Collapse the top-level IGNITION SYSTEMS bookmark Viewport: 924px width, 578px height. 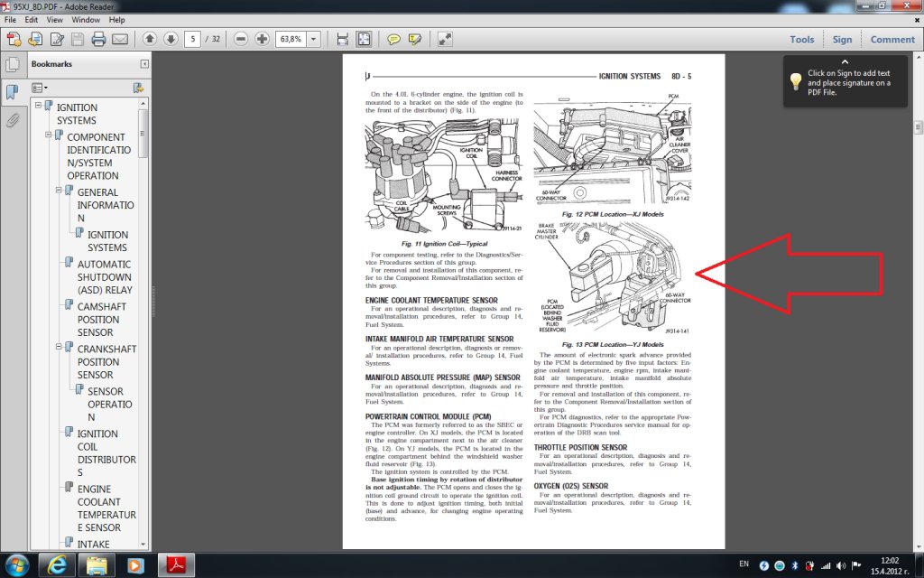(x=39, y=107)
